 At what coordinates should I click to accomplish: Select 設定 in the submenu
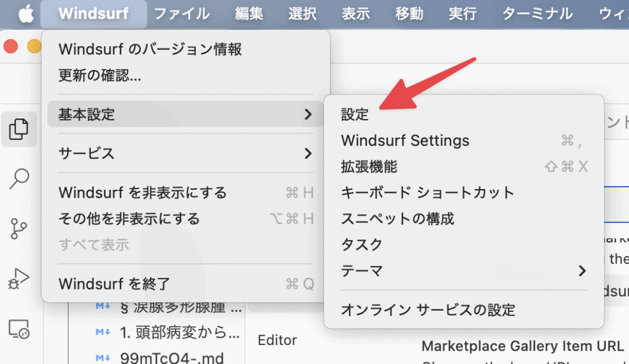(x=464, y=115)
